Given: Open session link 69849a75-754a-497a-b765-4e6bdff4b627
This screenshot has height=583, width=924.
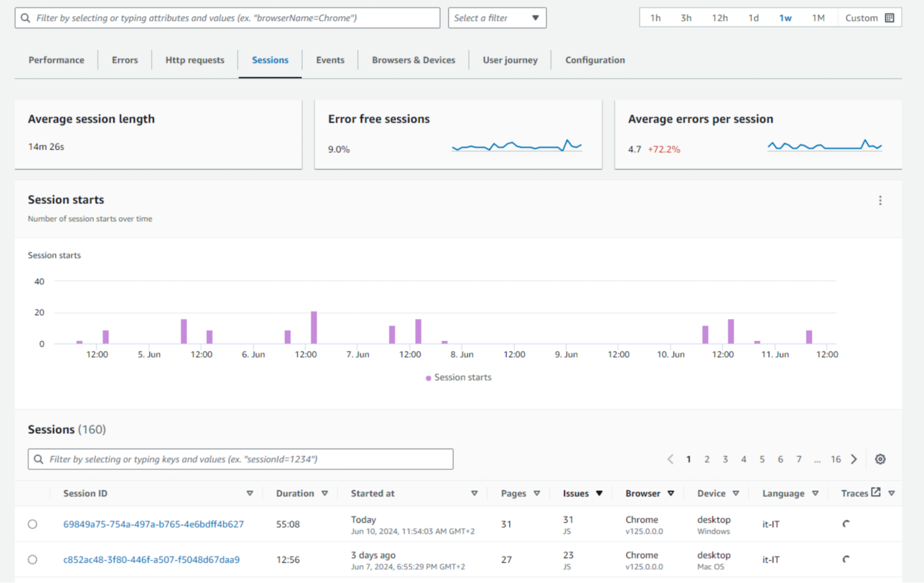Looking at the screenshot, I should pyautogui.click(x=153, y=524).
